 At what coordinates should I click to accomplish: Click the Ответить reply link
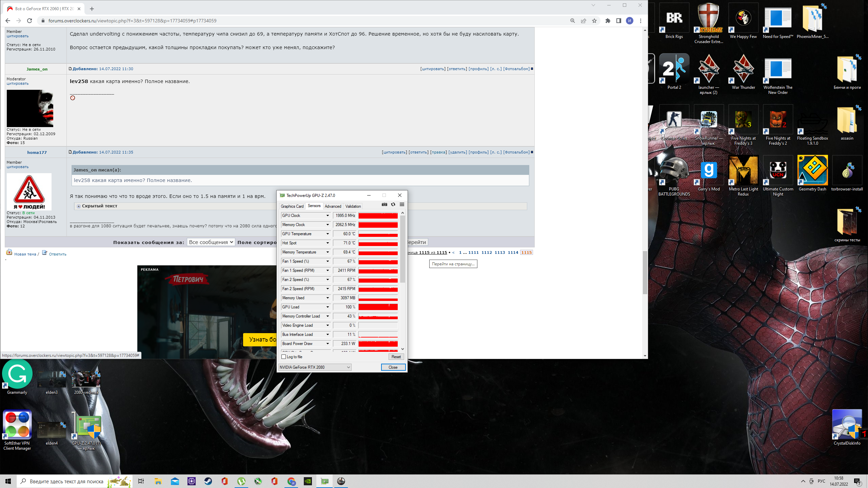point(57,254)
